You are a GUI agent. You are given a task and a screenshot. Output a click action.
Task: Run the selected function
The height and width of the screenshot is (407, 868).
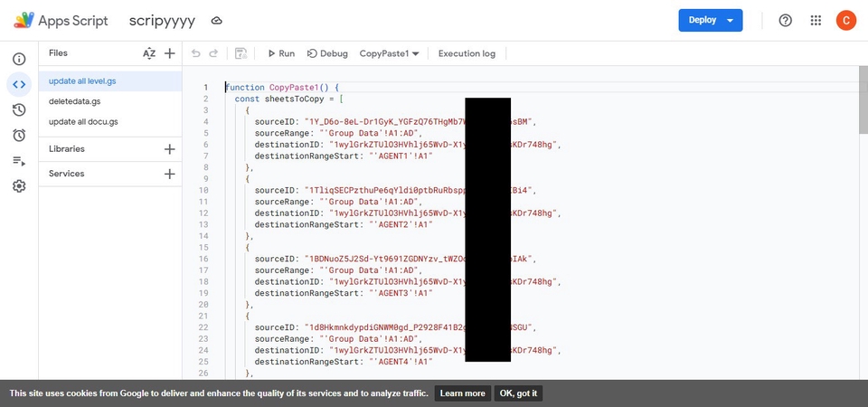pos(281,53)
